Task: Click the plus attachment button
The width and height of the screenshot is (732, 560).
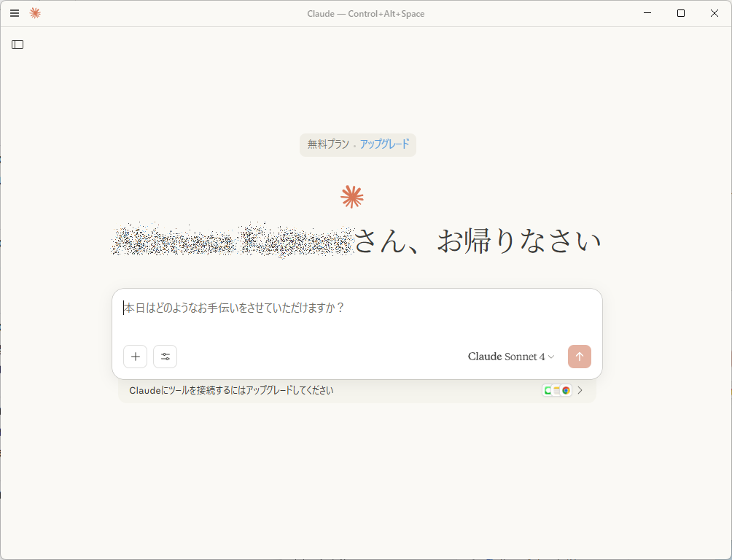Action: pyautogui.click(x=136, y=357)
